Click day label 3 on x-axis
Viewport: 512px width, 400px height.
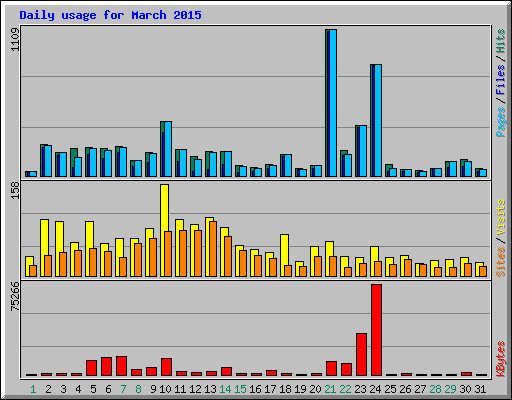(63, 389)
